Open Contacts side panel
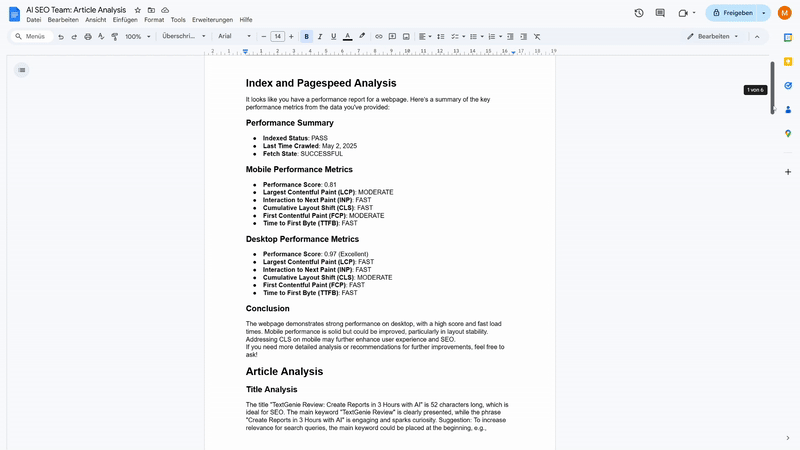This screenshot has width=800, height=450. (x=788, y=110)
